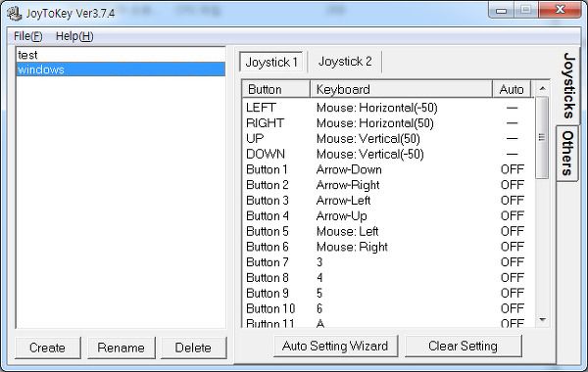Click the 'Mouse: Vertical(50)' cell
This screenshot has width=588, height=372.
[368, 139]
